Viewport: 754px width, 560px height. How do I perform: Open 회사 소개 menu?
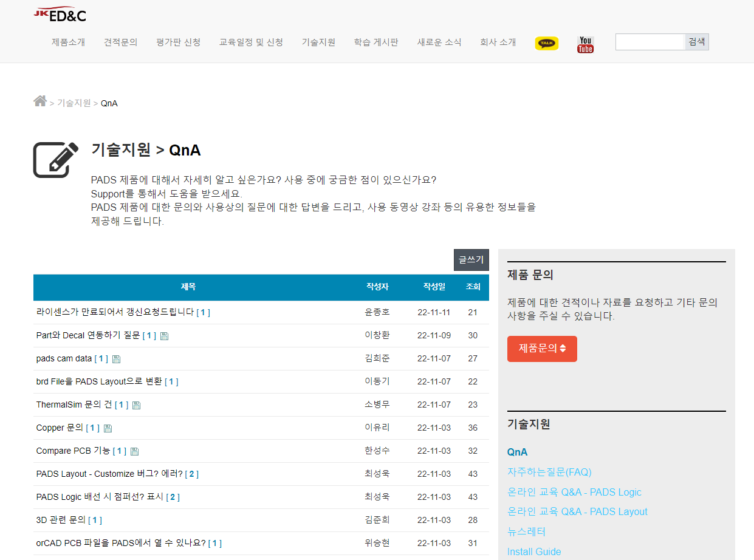[x=498, y=42]
